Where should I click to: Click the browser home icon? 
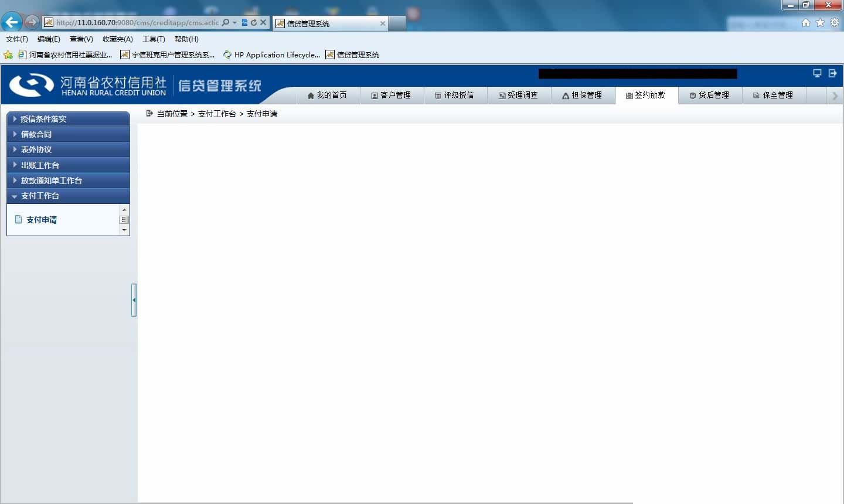point(806,22)
